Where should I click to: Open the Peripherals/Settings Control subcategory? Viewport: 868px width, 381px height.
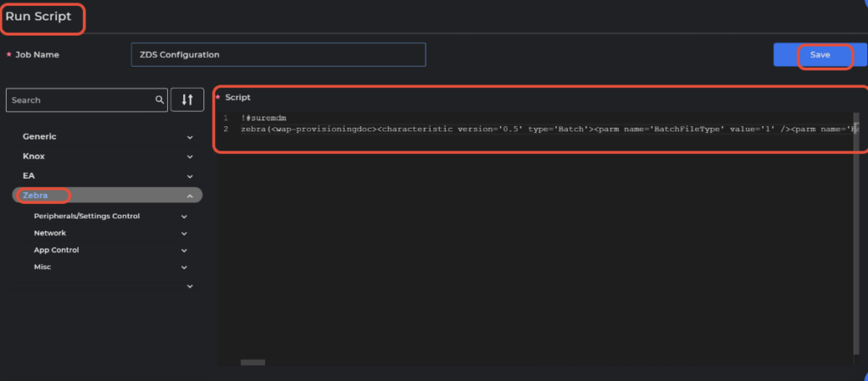click(86, 216)
